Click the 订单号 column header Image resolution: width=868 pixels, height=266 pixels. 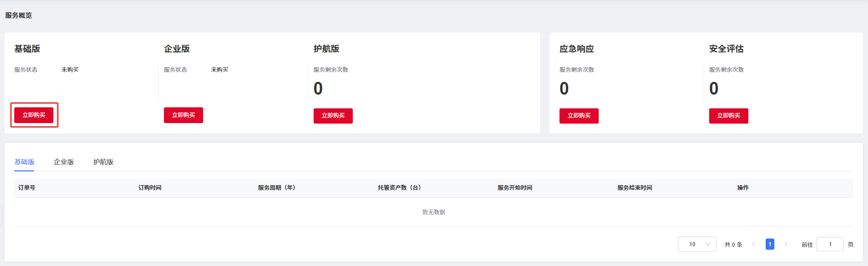[x=27, y=188]
